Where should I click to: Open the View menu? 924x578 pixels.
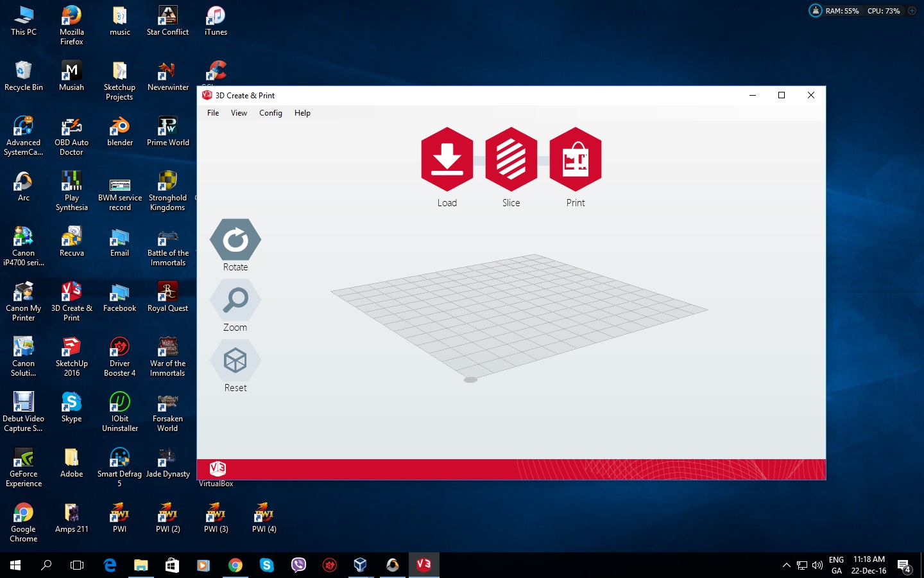[239, 113]
